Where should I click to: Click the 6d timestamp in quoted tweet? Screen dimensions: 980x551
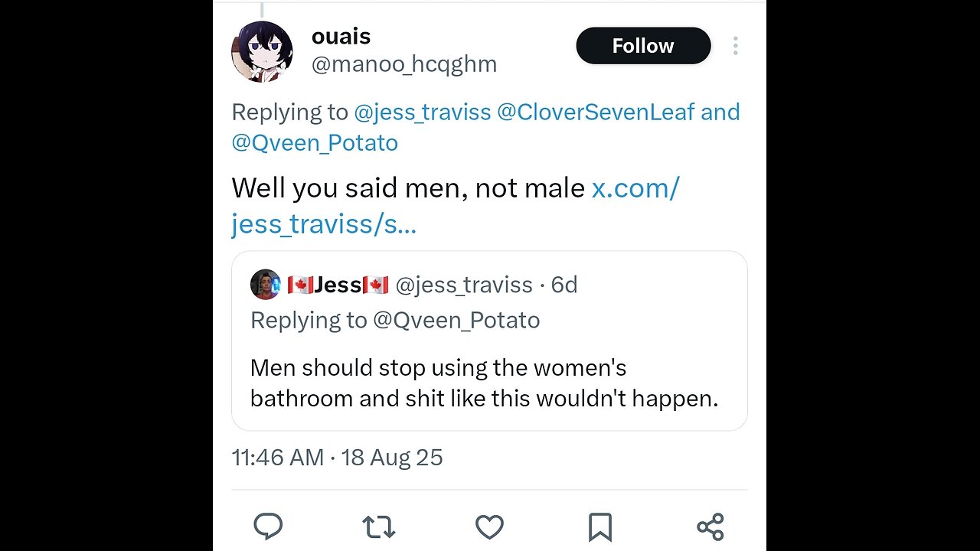click(x=564, y=285)
